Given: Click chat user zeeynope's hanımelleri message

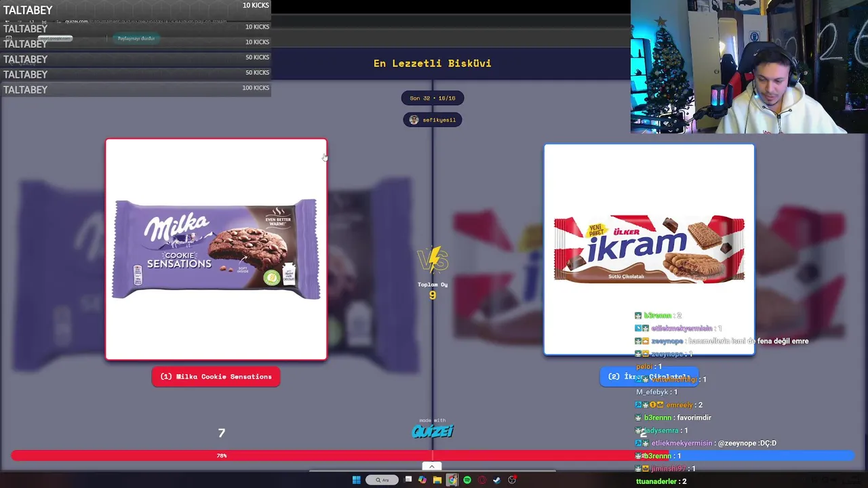Looking at the screenshot, I should 722,341.
